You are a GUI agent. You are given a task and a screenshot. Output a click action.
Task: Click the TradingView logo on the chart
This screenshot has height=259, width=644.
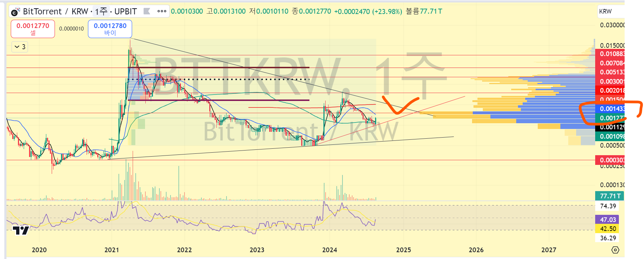(21, 230)
